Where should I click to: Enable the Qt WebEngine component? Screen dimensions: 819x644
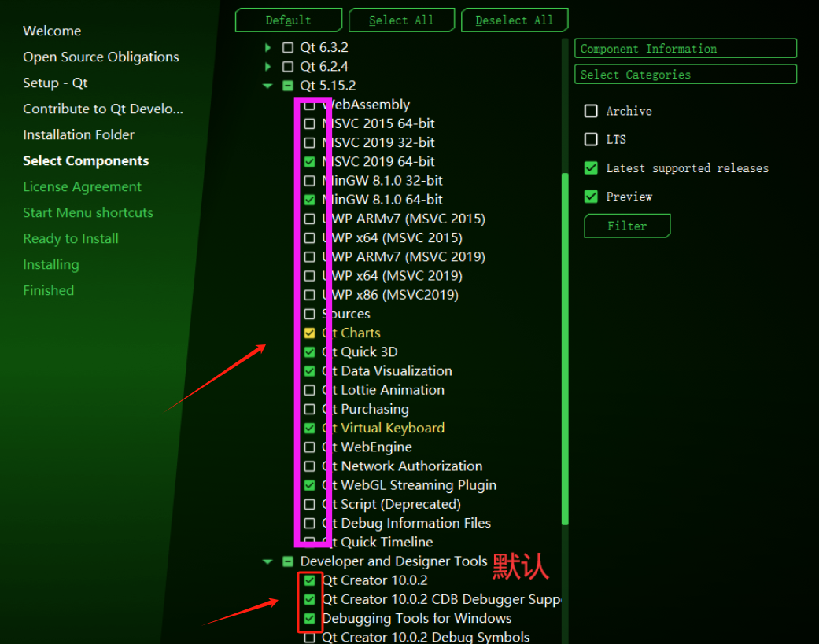click(x=310, y=447)
